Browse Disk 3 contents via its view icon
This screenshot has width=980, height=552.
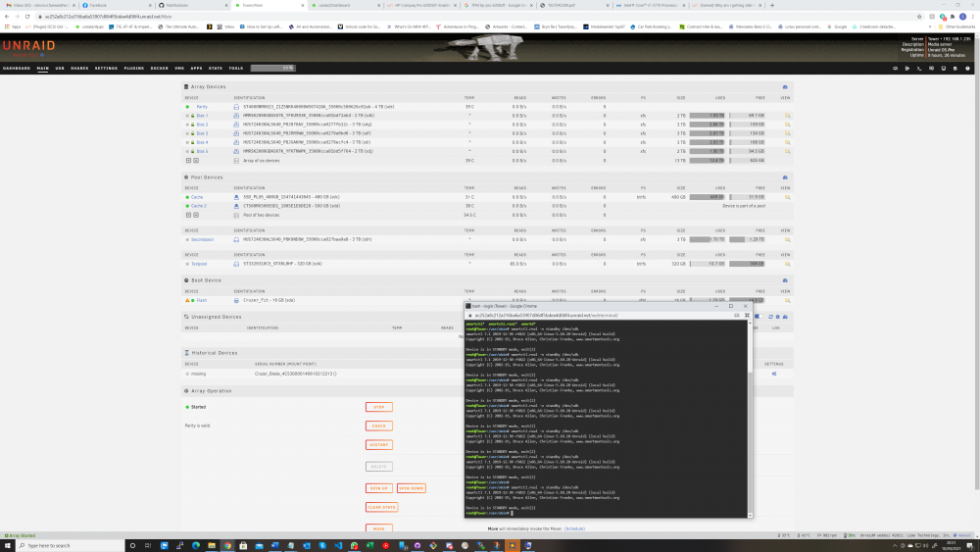pos(788,133)
